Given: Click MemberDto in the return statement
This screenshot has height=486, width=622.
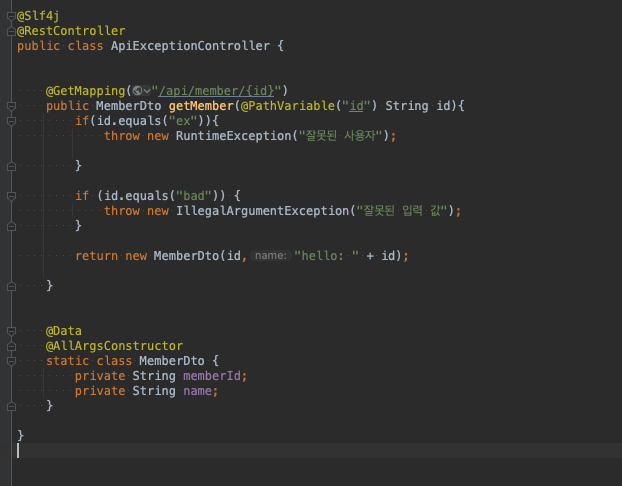Looking at the screenshot, I should pyautogui.click(x=186, y=256).
